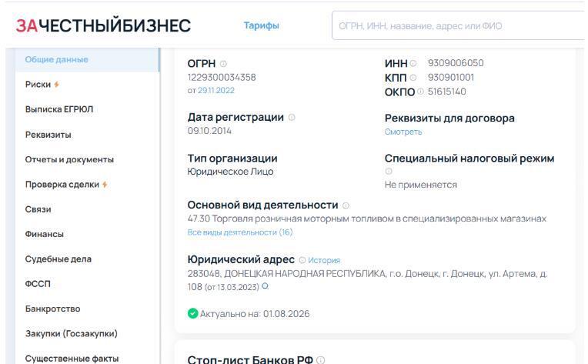This screenshot has height=364, width=588.
Task: Focus the ОГРН, ИНН search field
Action: (x=458, y=25)
